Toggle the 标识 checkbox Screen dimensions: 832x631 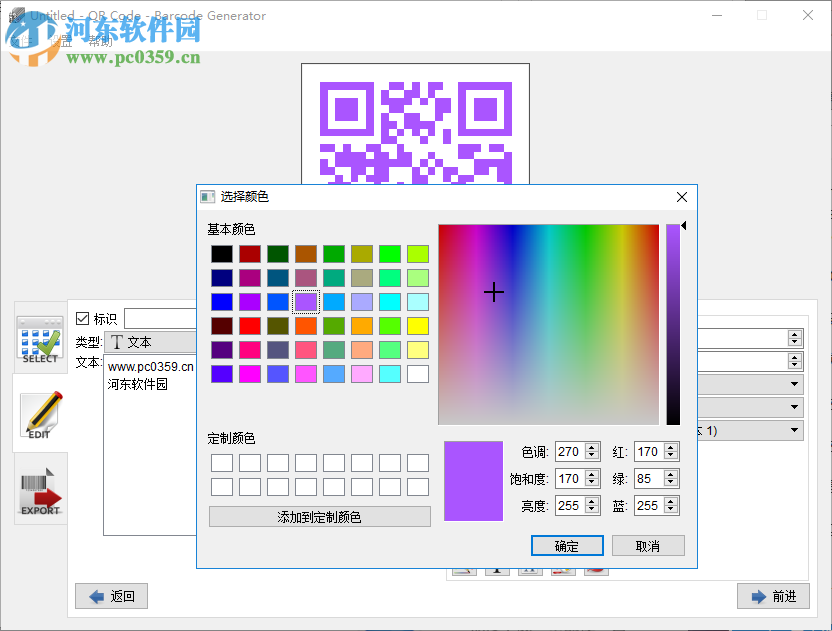coord(83,318)
